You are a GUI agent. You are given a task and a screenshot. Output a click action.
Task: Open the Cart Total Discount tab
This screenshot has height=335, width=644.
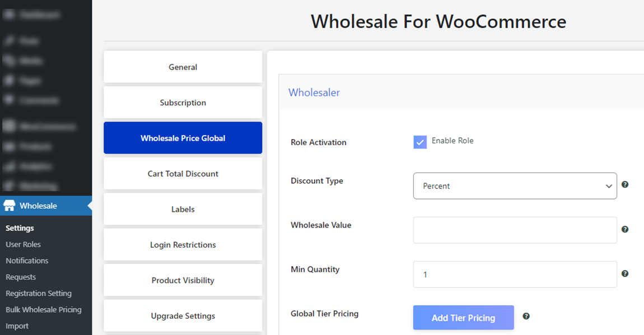coord(183,174)
